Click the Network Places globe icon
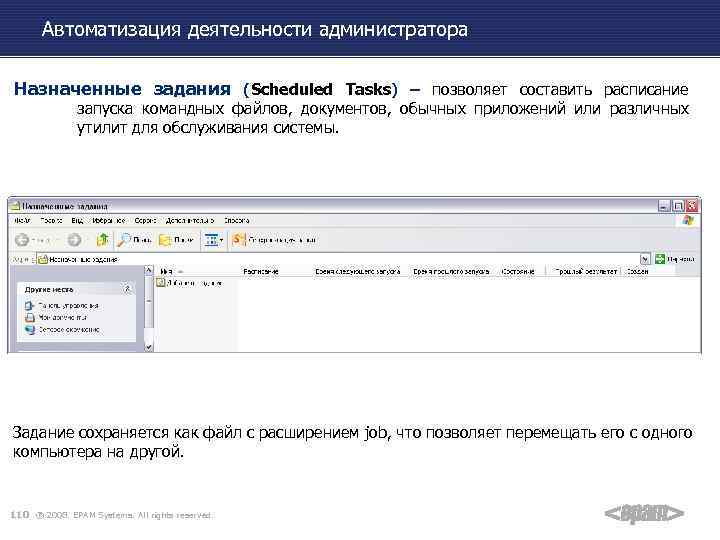This screenshot has width=720, height=540. 30,330
